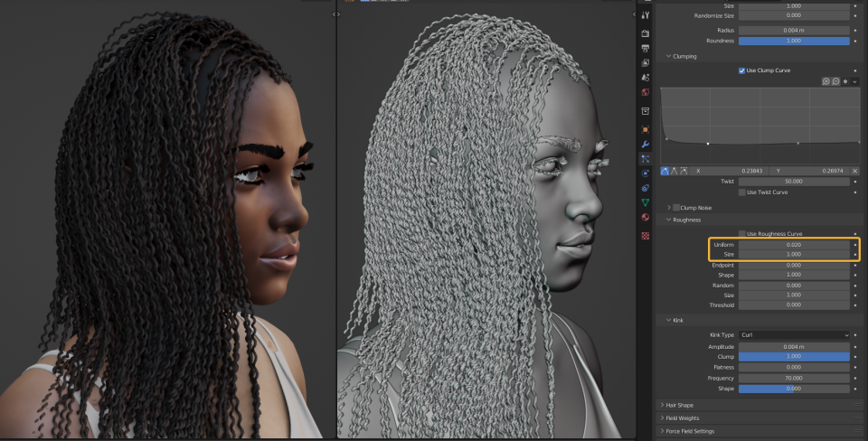Click the Roughness Random field
The image size is (868, 441).
(794, 286)
